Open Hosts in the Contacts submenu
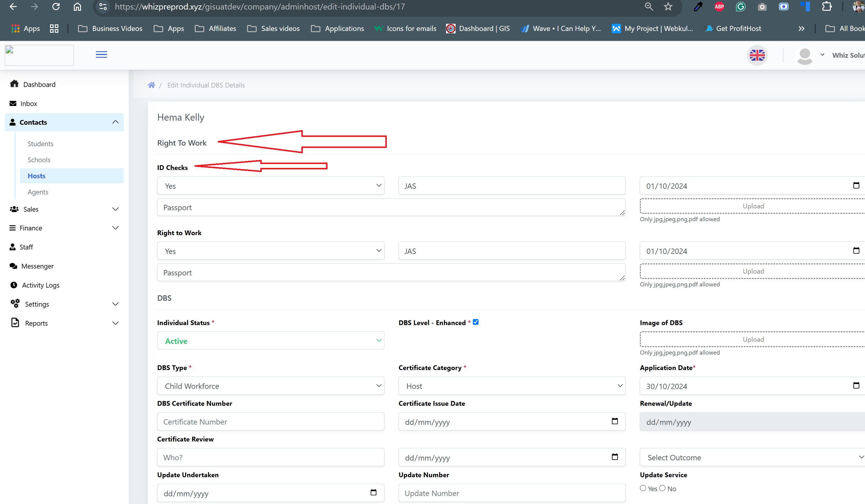The image size is (865, 504). coord(36,176)
